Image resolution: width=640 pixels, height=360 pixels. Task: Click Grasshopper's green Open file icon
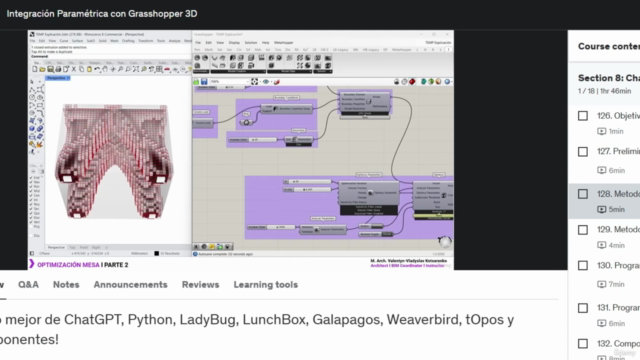click(196, 82)
